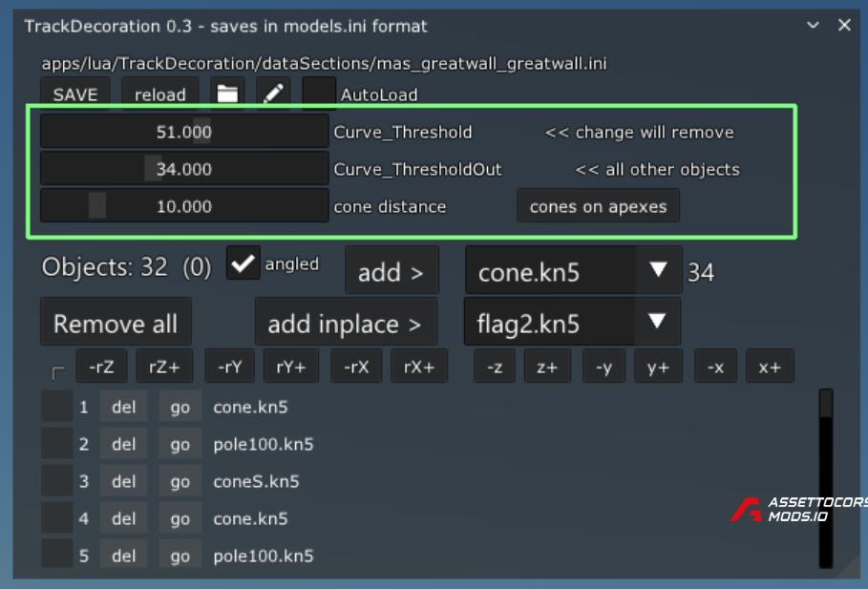The width and height of the screenshot is (868, 589).
Task: Tick the checkbox for row 3
Action: (57, 481)
